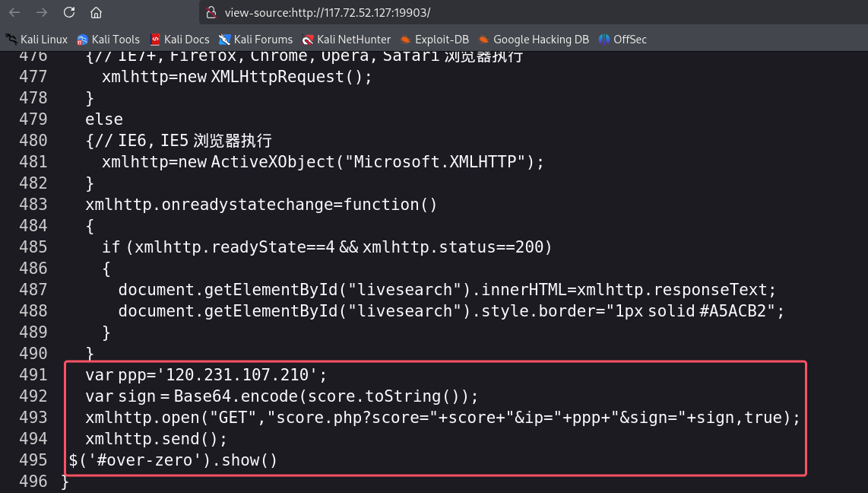Open the Google Hacking DB bookmark
Image resolution: width=868 pixels, height=493 pixels.
pyautogui.click(x=534, y=40)
